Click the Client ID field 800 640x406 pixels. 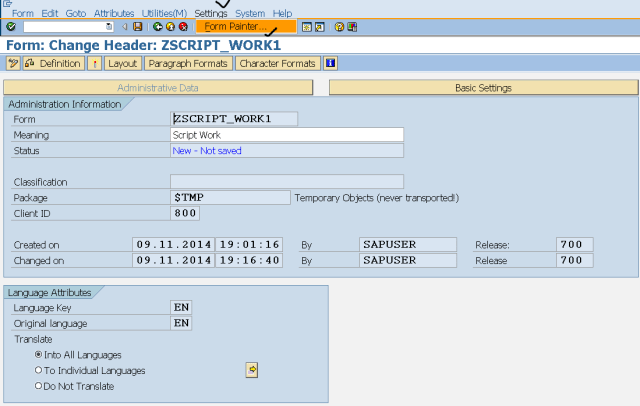[x=185, y=213]
